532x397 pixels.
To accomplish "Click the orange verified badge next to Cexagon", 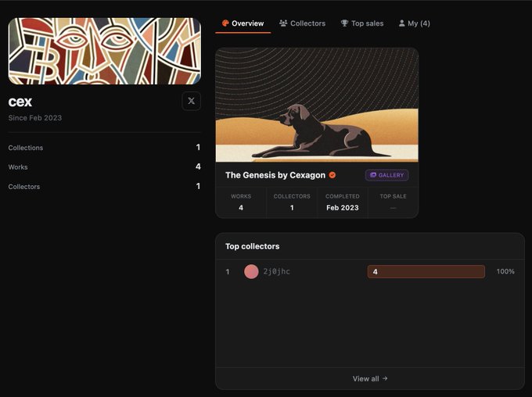I will tap(332, 175).
